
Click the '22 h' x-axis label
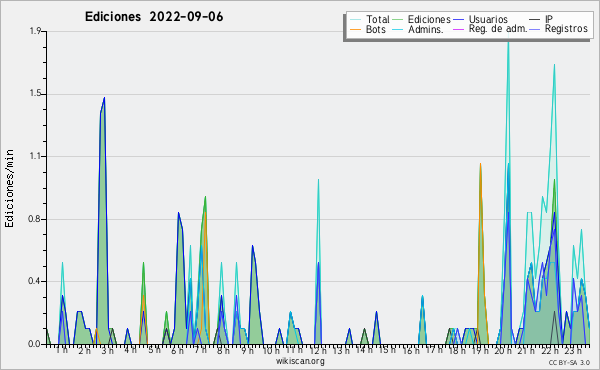click(550, 350)
